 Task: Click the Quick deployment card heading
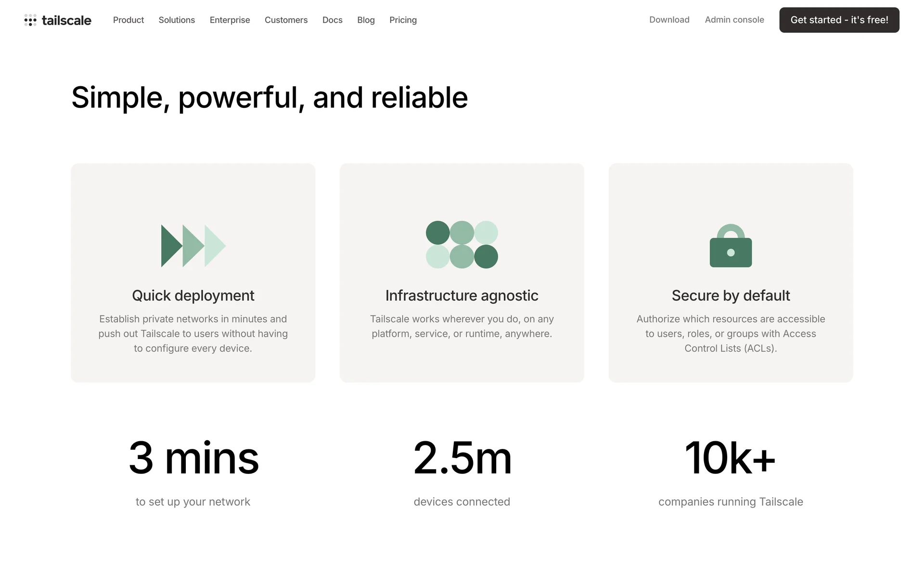coord(193,295)
